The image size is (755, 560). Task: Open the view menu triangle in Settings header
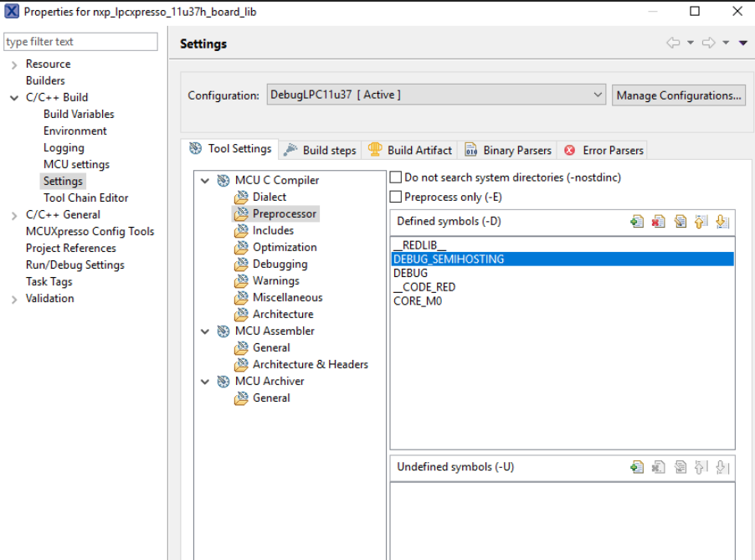(x=743, y=44)
